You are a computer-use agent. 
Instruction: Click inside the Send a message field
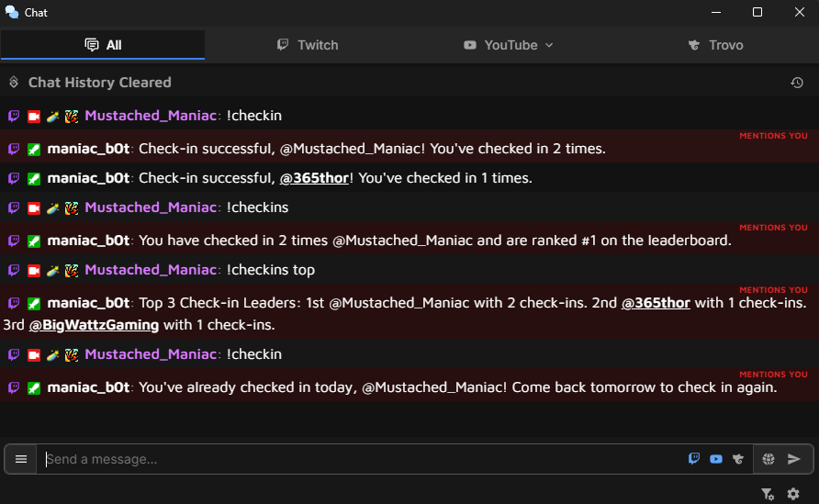coord(358,459)
